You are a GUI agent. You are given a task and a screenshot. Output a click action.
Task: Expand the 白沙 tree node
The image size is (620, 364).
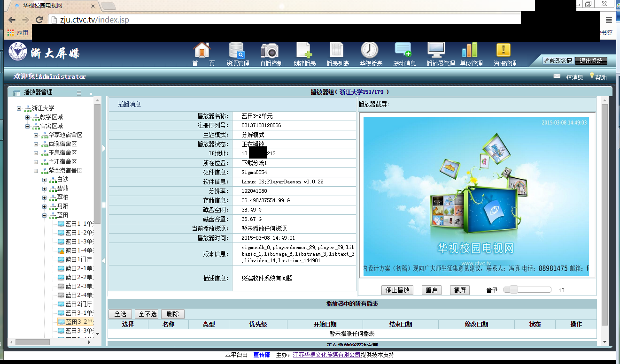click(x=45, y=180)
